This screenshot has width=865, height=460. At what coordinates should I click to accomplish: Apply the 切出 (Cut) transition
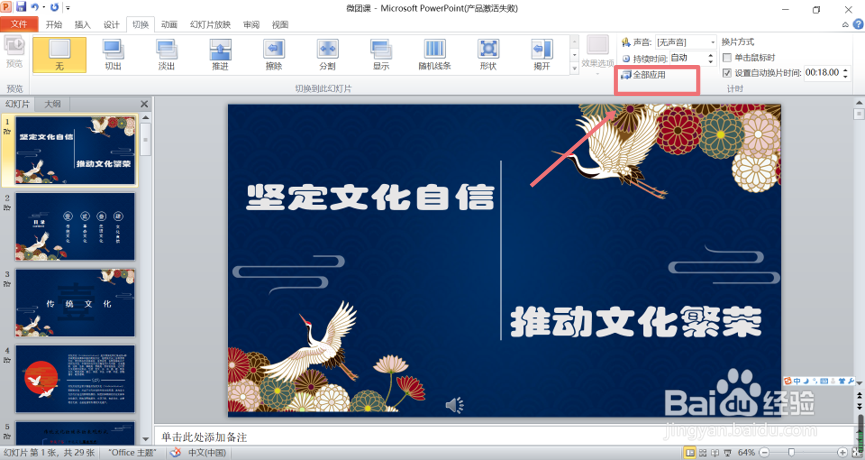pos(113,55)
